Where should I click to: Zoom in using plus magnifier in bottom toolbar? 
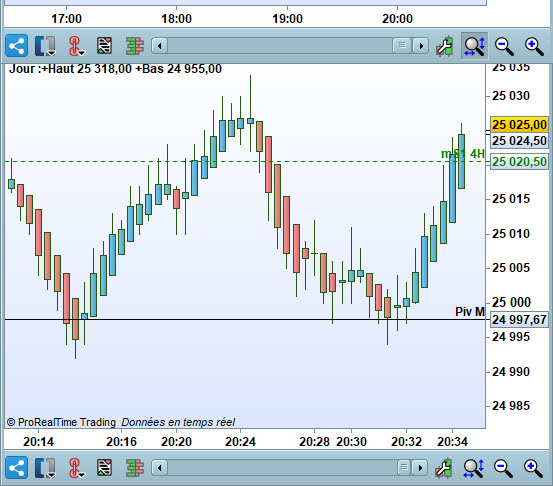point(533,468)
